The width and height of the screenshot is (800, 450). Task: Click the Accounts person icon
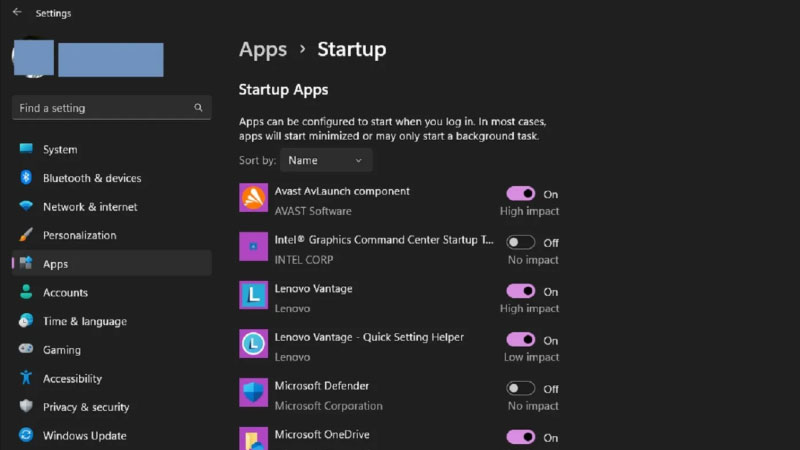tap(26, 292)
